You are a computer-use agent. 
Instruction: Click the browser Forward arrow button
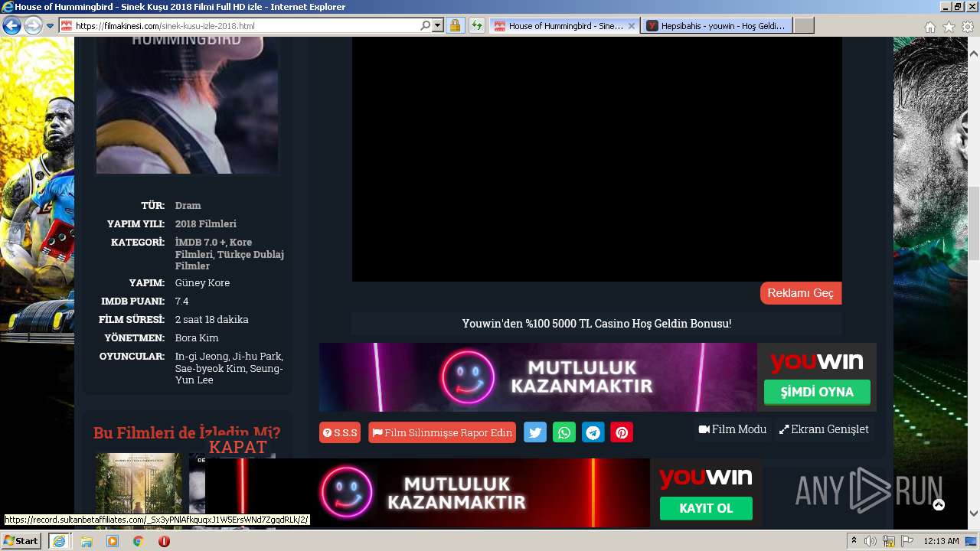tap(33, 26)
